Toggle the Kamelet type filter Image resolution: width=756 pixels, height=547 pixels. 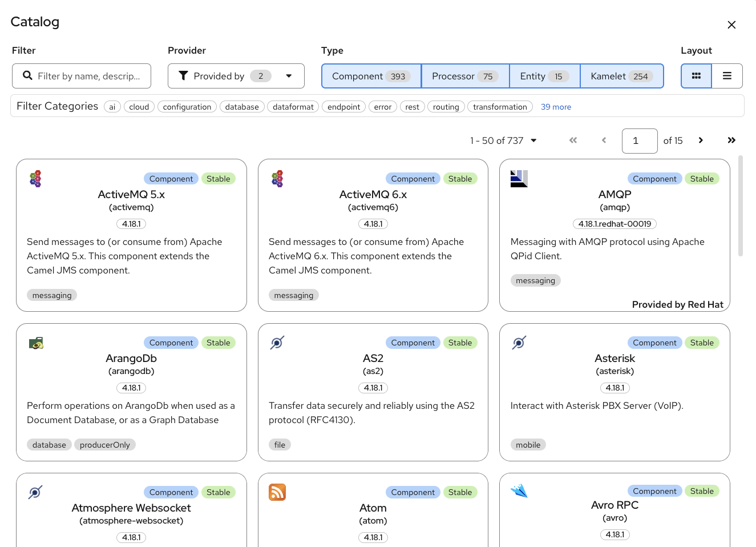coord(621,76)
